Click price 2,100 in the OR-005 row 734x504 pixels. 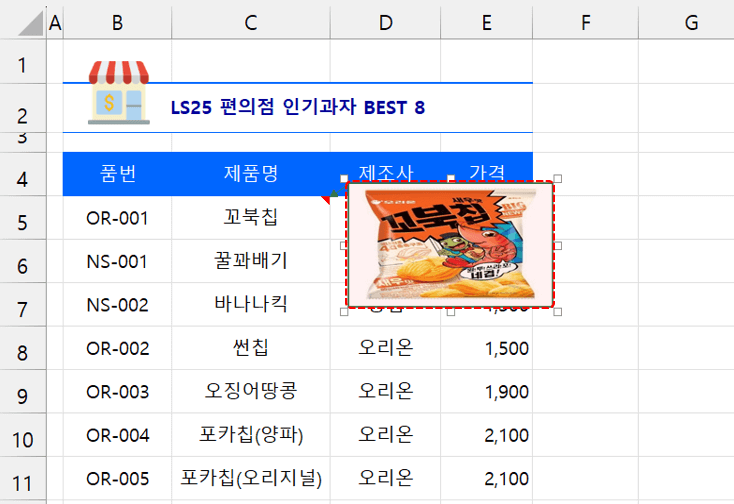click(486, 479)
